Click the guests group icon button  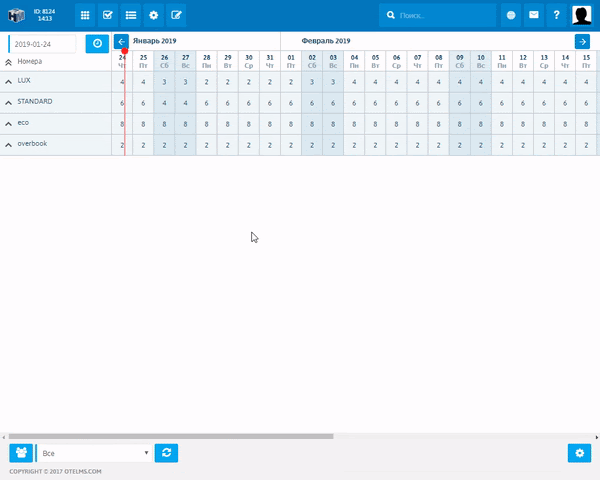21,453
